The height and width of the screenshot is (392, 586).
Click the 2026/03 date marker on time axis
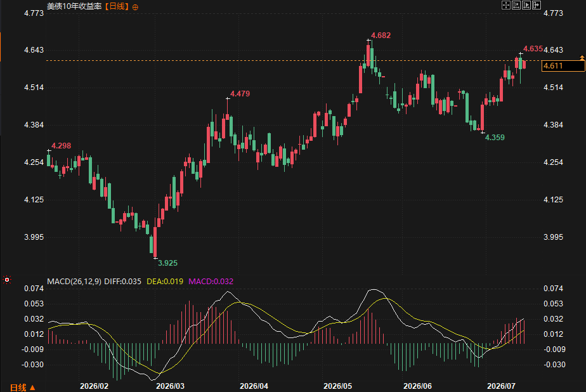(170, 386)
